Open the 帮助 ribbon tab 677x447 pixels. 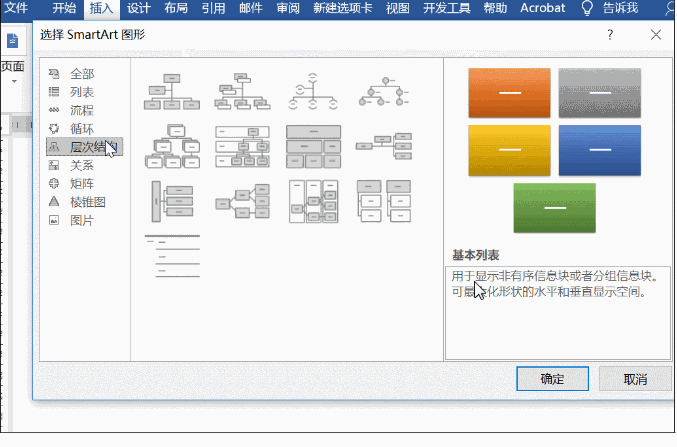coord(495,8)
